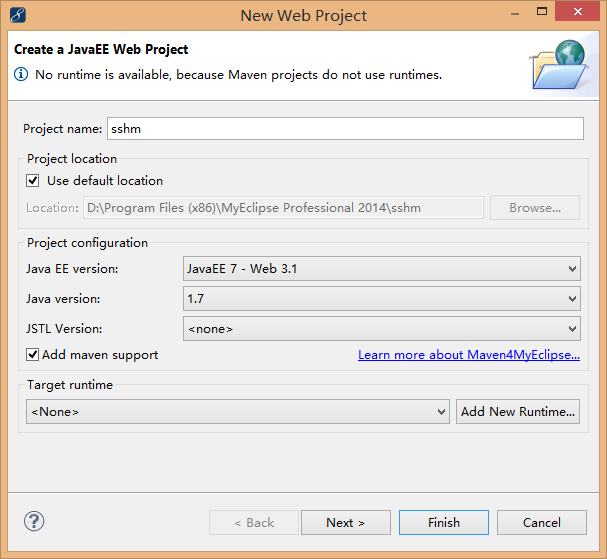This screenshot has height=559, width=607.
Task: Click the Next button
Action: [346, 523]
